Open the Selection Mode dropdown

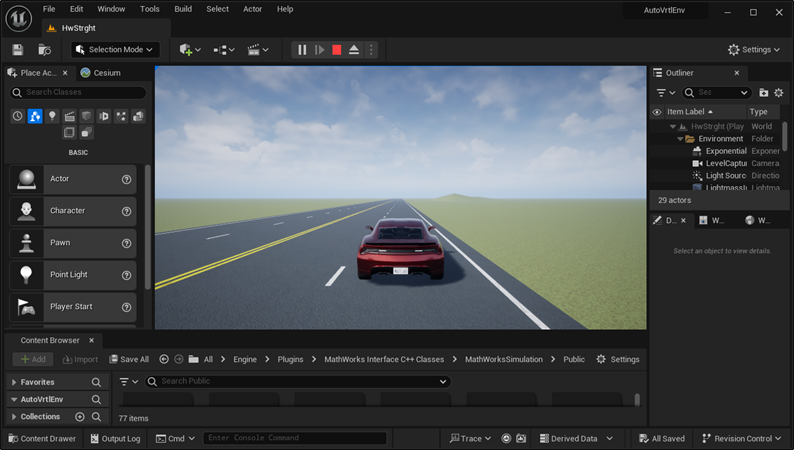115,50
